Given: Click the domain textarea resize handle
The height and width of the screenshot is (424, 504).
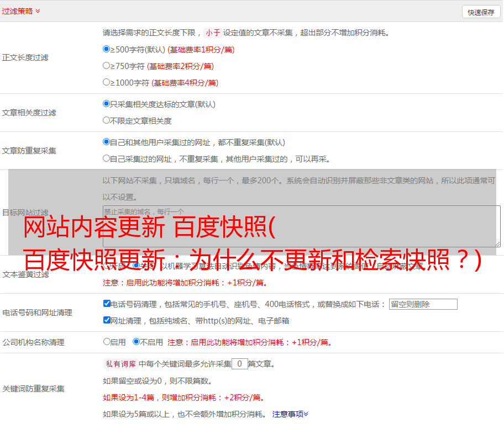Looking at the screenshot, I should point(497,244).
